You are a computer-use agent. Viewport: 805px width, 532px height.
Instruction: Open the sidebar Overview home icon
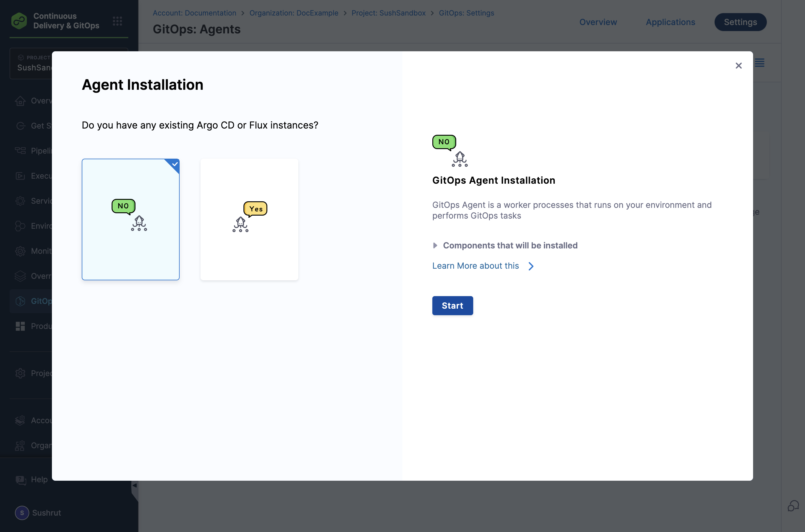point(20,101)
